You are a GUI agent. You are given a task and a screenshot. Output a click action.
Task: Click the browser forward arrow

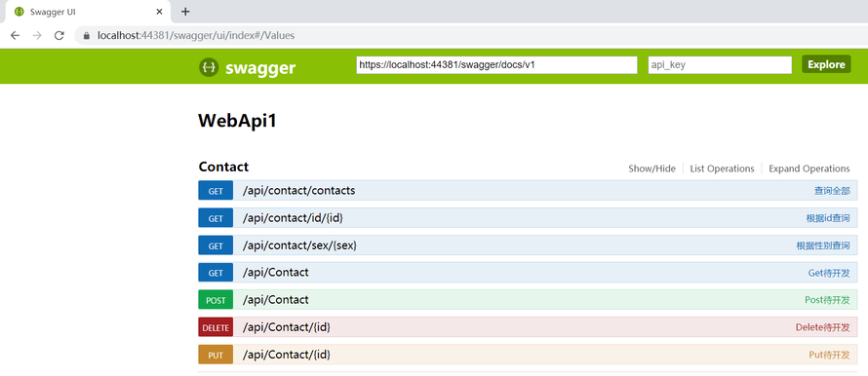[37, 35]
